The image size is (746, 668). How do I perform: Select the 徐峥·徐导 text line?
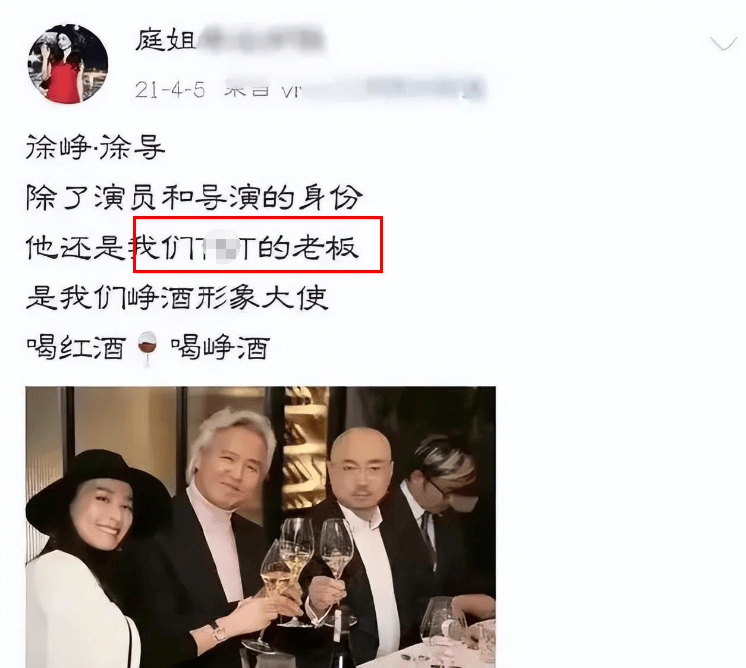click(x=95, y=147)
